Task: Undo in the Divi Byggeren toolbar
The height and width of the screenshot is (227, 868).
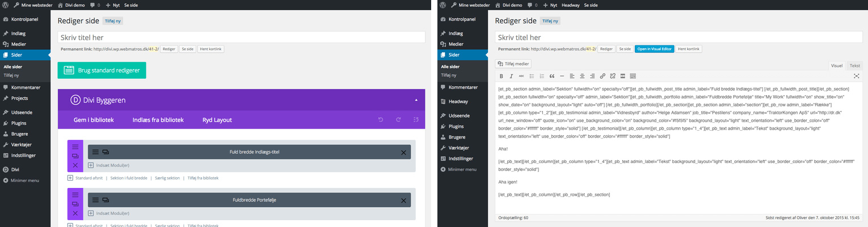Action: (x=382, y=119)
